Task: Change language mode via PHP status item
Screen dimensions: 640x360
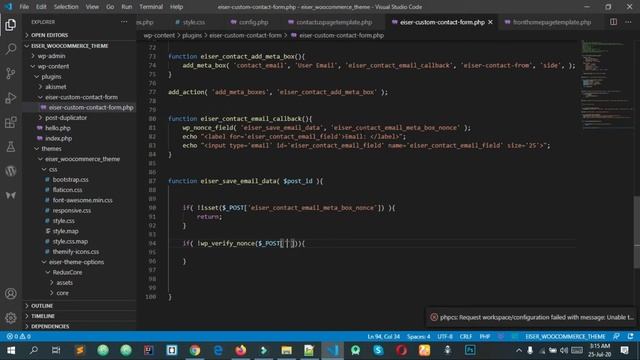Action: pos(485,336)
